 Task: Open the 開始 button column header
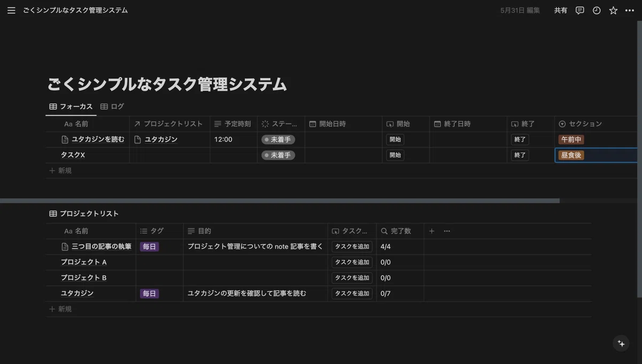coord(406,123)
